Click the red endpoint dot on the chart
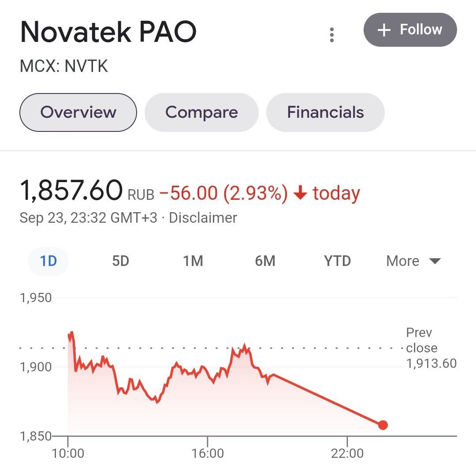Viewport: 476px width, 475px height. coord(383,425)
